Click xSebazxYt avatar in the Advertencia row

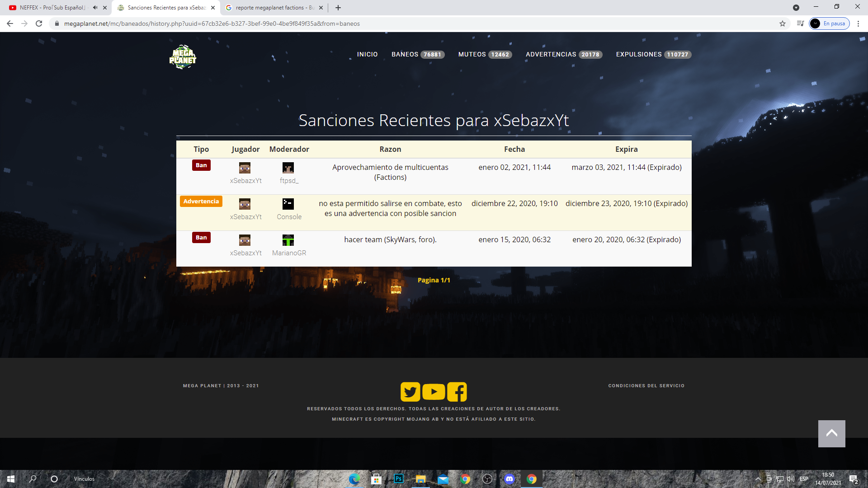click(x=245, y=204)
